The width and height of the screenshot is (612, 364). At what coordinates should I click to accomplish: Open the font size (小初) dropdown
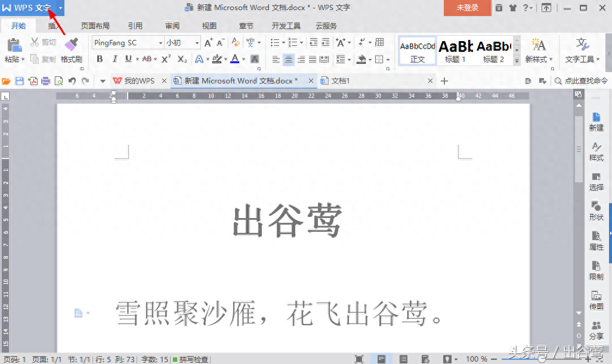[197, 43]
